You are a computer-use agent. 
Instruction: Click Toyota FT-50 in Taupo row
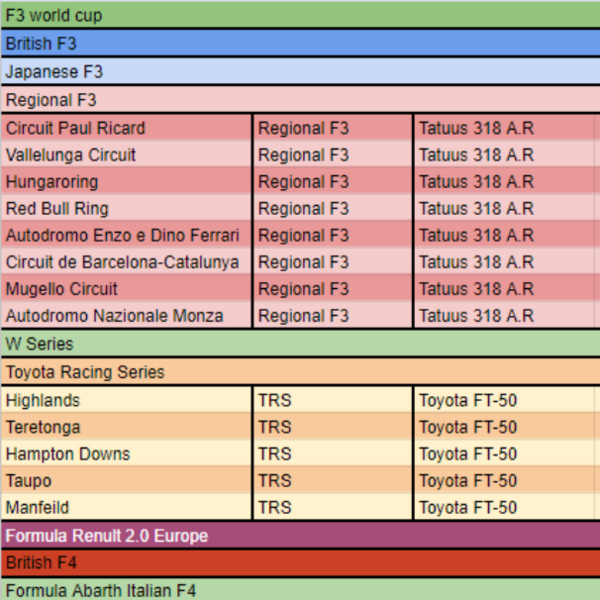[x=504, y=480]
